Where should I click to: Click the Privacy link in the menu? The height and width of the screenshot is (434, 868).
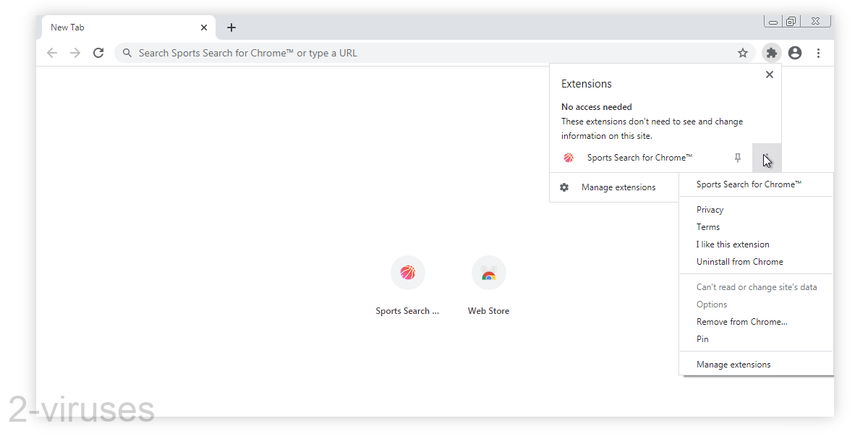coord(710,209)
